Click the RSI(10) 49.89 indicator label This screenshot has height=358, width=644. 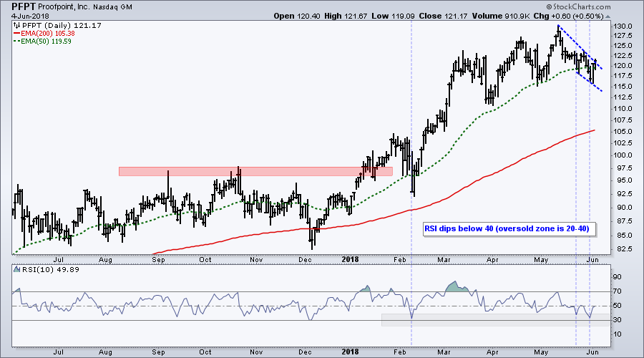[50, 270]
